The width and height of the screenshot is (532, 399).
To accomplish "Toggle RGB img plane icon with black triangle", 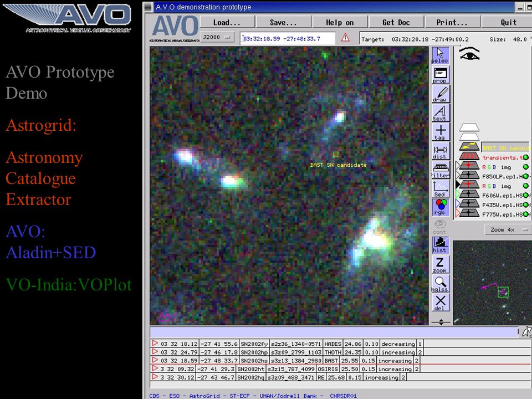I will (x=469, y=185).
